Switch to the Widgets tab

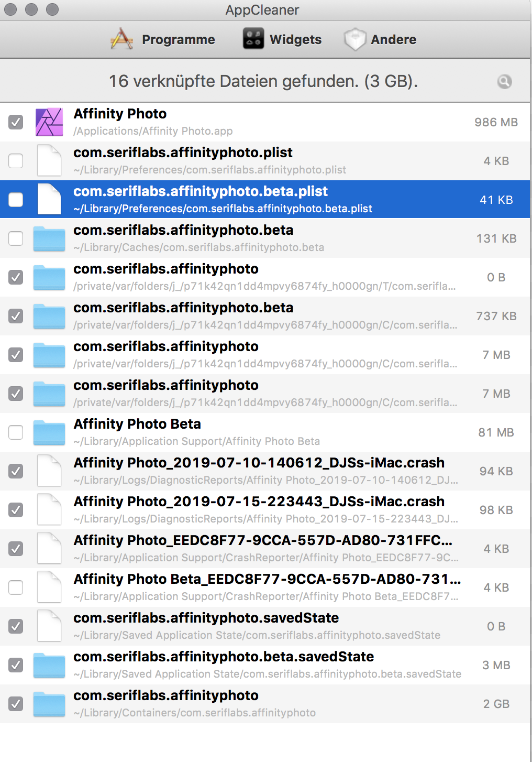coord(282,39)
